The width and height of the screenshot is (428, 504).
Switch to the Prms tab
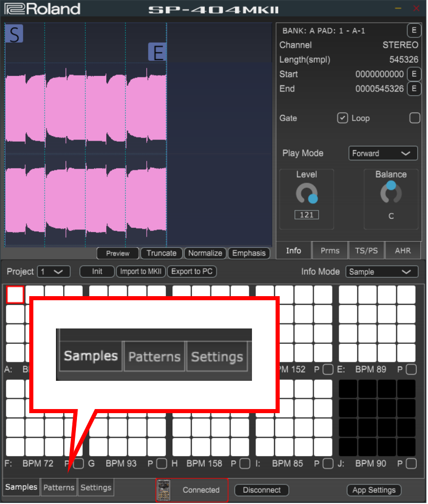(330, 251)
